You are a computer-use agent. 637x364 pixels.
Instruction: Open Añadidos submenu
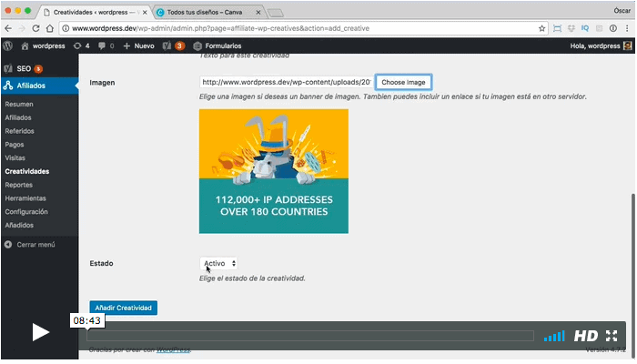(x=19, y=225)
